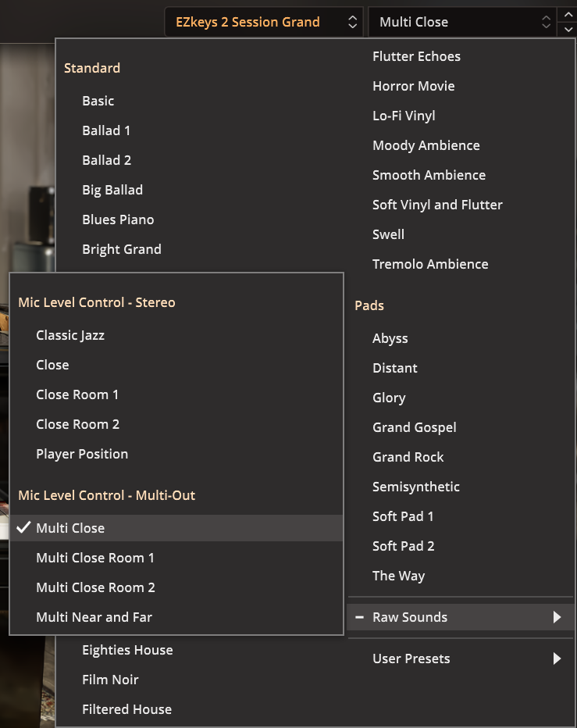This screenshot has height=728, width=577.
Task: Click the previous preset up arrow
Action: click(567, 15)
